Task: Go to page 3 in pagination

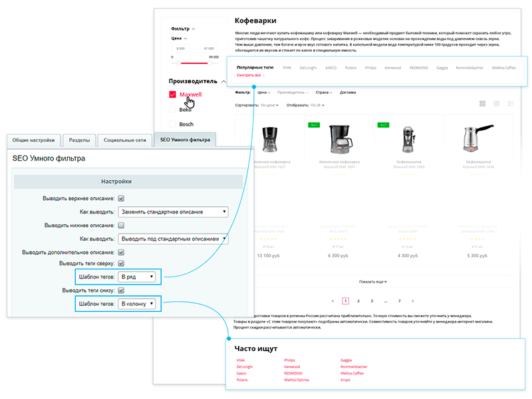Action: (x=372, y=301)
